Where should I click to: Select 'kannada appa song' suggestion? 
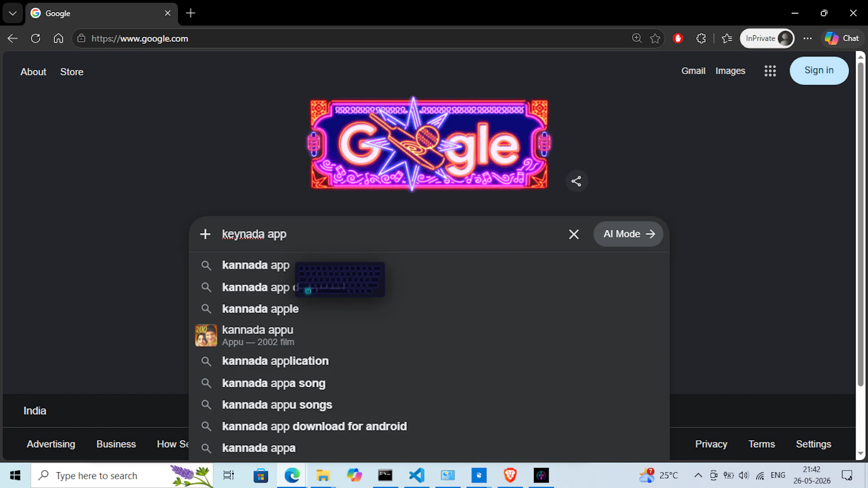coord(429,383)
